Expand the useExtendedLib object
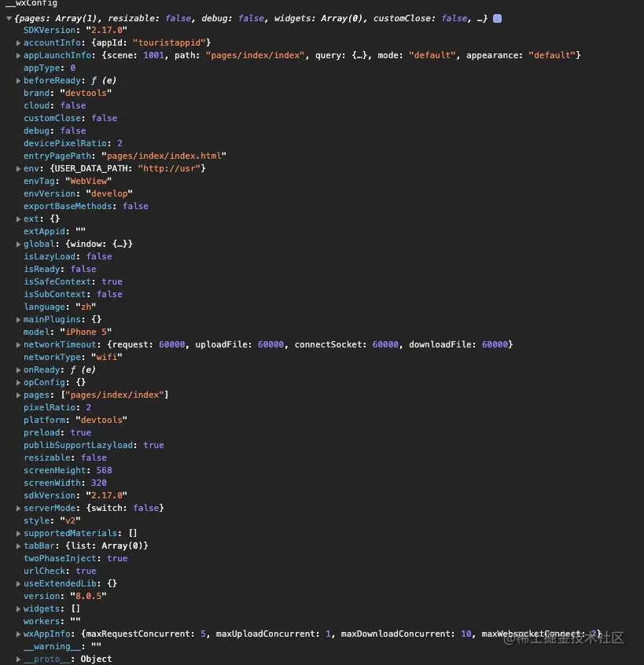Image resolution: width=644 pixels, height=665 pixels. click(x=18, y=583)
